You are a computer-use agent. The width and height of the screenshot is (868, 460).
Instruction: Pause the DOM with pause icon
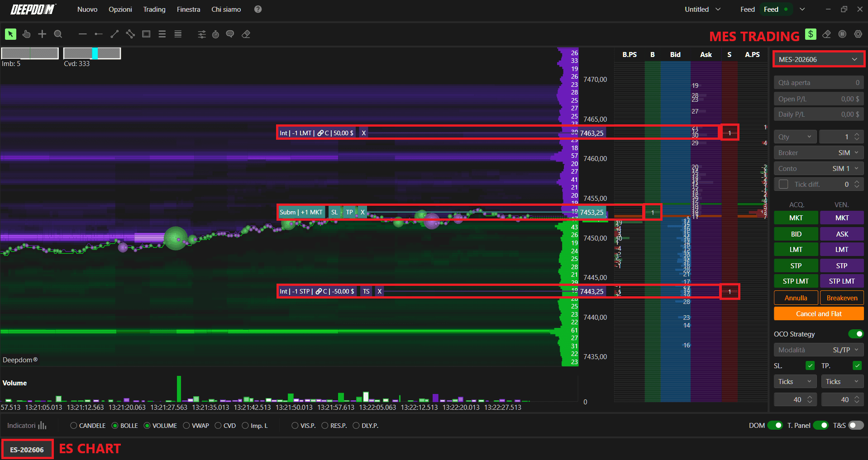pyautogui.click(x=842, y=34)
